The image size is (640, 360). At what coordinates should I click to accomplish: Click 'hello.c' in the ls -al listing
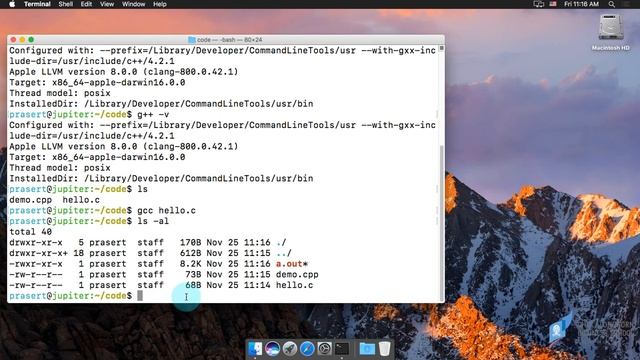tap(294, 285)
